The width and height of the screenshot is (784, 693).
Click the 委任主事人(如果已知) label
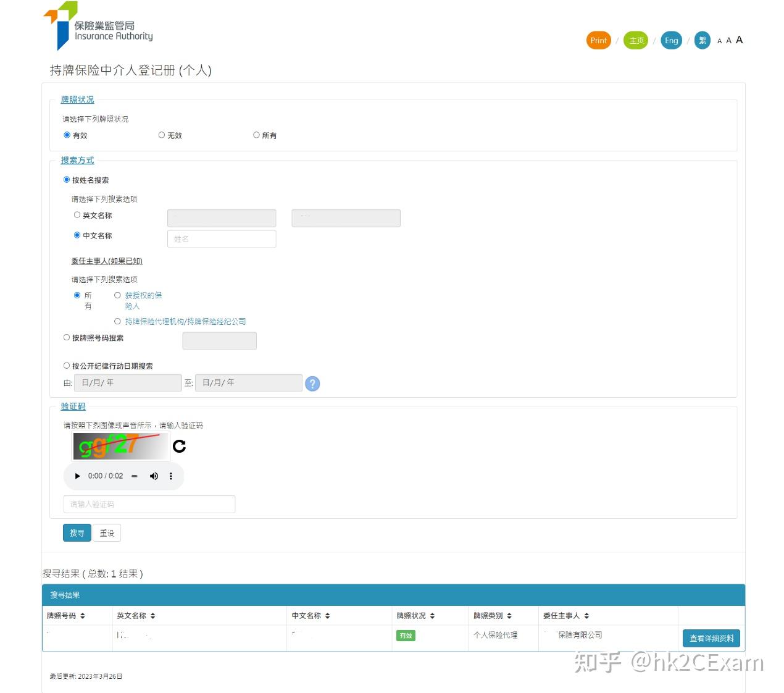click(107, 261)
